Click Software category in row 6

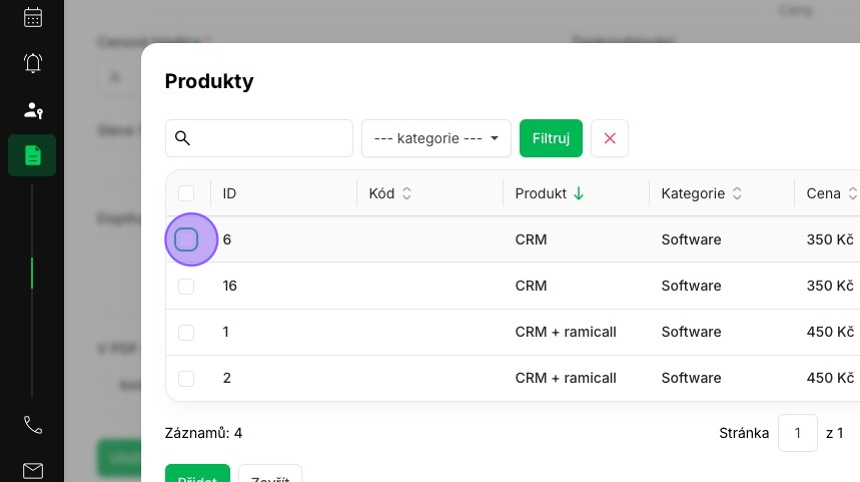click(691, 240)
